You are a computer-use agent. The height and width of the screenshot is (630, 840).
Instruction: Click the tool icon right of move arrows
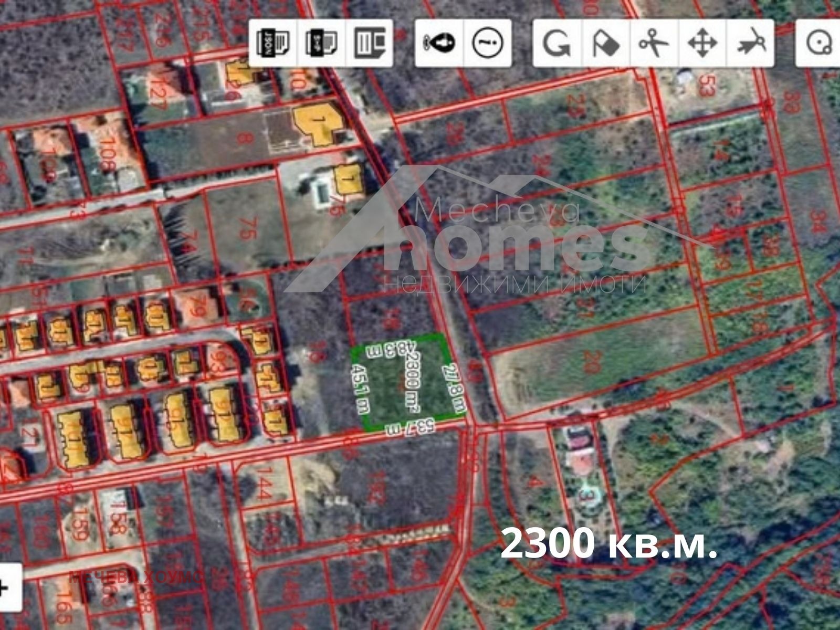pyautogui.click(x=751, y=43)
